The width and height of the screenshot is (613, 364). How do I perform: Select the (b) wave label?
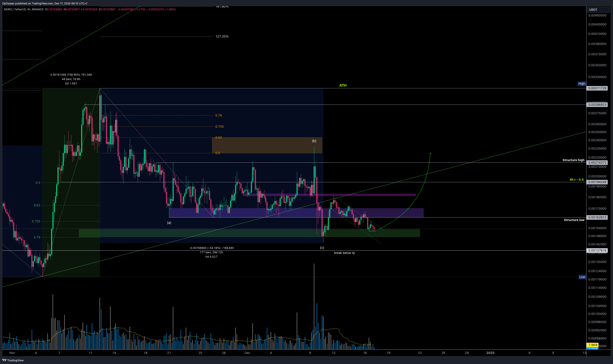314,141
